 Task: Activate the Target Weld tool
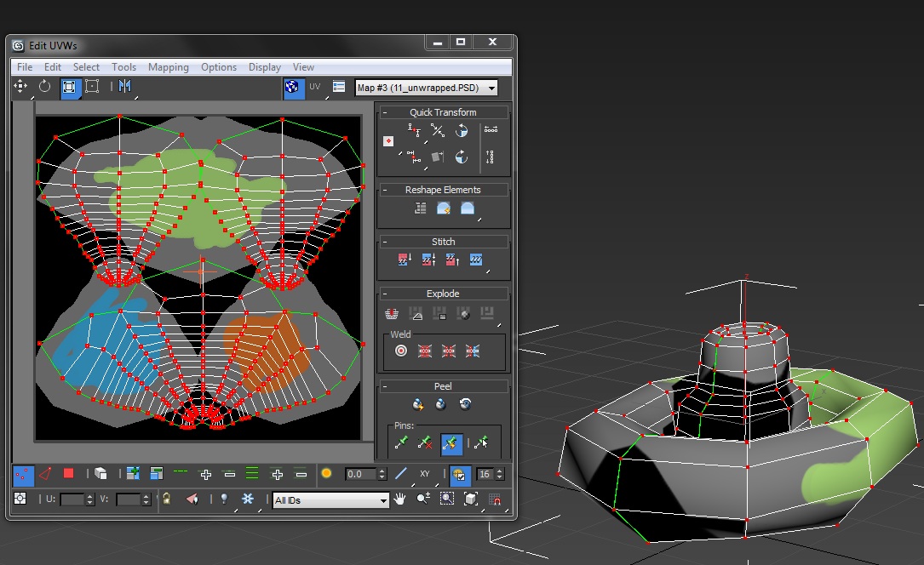coord(401,351)
